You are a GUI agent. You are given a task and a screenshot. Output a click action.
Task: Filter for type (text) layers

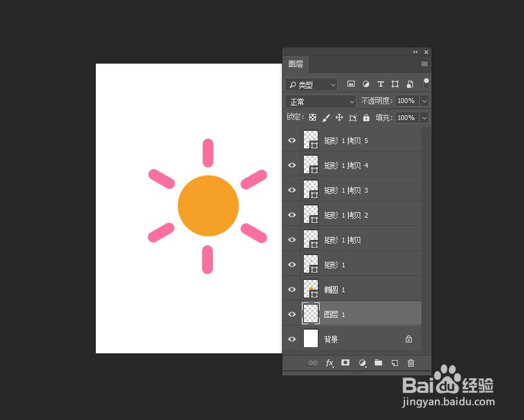tap(381, 84)
